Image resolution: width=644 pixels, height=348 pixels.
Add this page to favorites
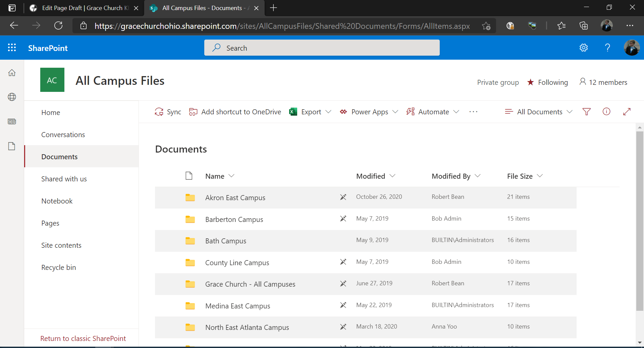click(x=486, y=25)
